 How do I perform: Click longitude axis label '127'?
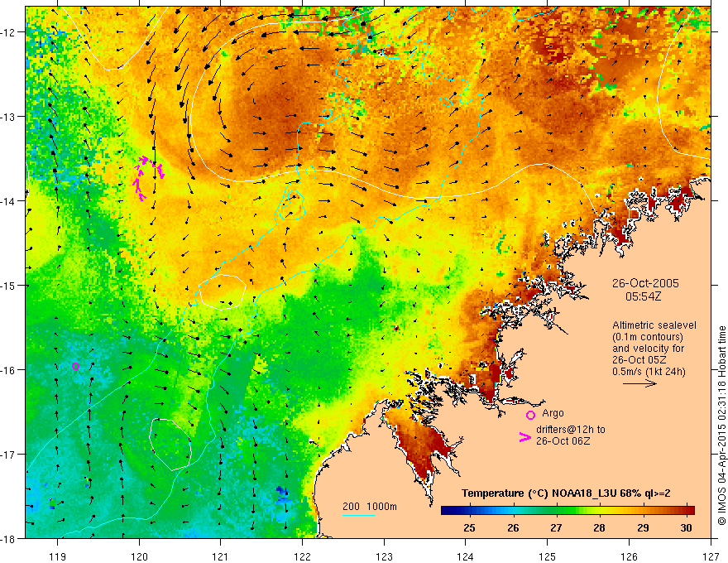pyautogui.click(x=711, y=556)
